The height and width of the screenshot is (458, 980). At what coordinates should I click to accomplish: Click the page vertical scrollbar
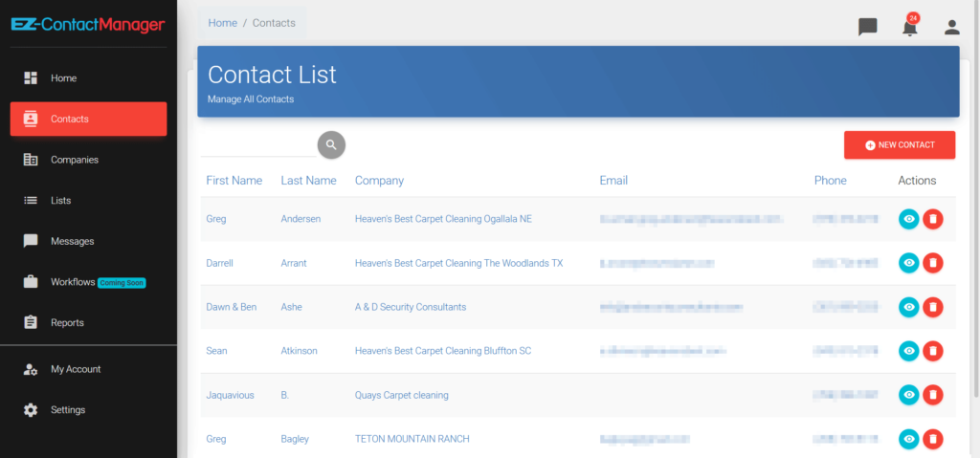(x=976, y=198)
